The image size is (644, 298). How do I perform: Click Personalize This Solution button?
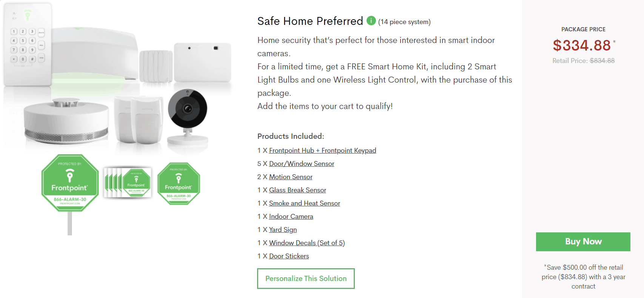tap(306, 278)
